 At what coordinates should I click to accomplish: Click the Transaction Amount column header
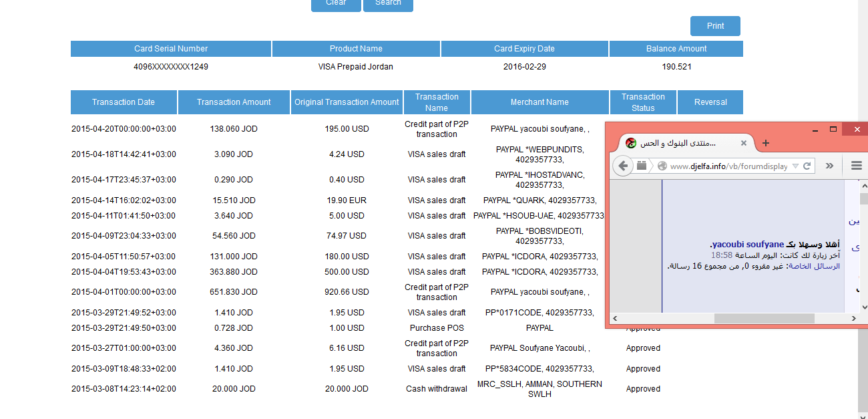point(234,102)
